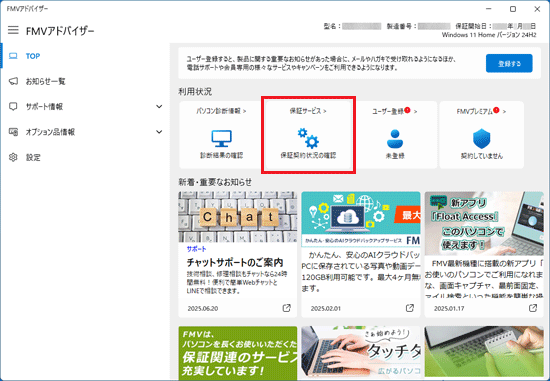Screen dimensions: 550x381
Task: Open the AI cloud backup banner image
Action: pyautogui.click(x=361, y=219)
